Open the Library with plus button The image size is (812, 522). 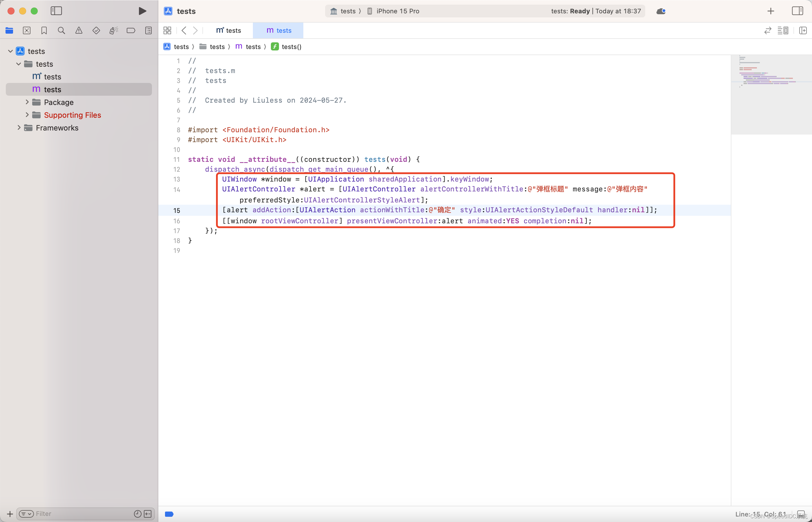click(770, 11)
